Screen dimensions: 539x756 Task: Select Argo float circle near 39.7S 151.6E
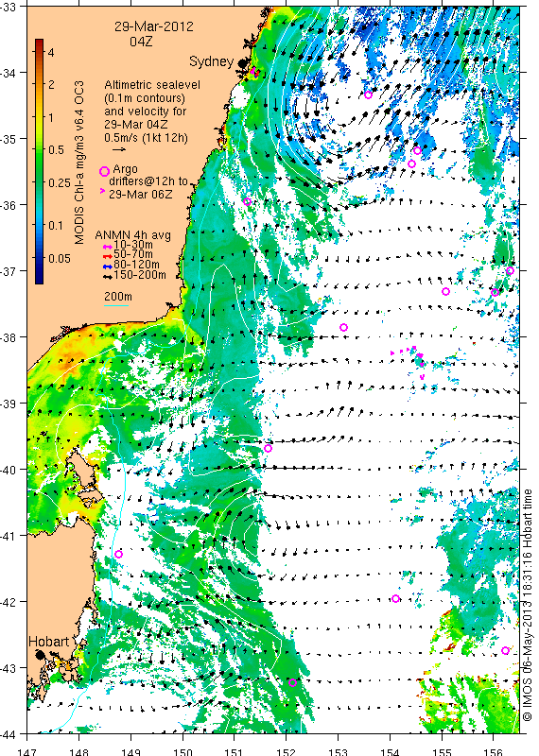(x=269, y=448)
